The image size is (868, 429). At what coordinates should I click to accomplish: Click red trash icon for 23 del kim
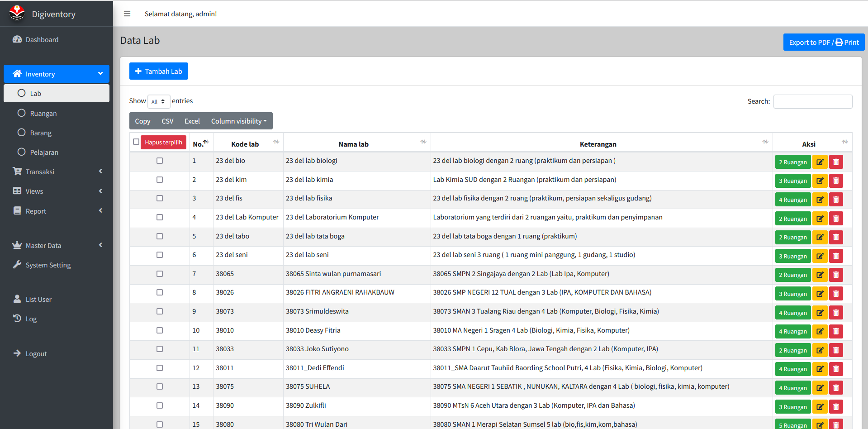point(836,181)
